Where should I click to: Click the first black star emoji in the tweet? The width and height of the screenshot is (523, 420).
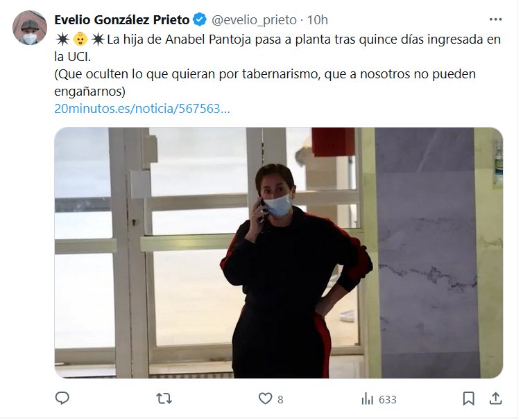tap(63, 40)
